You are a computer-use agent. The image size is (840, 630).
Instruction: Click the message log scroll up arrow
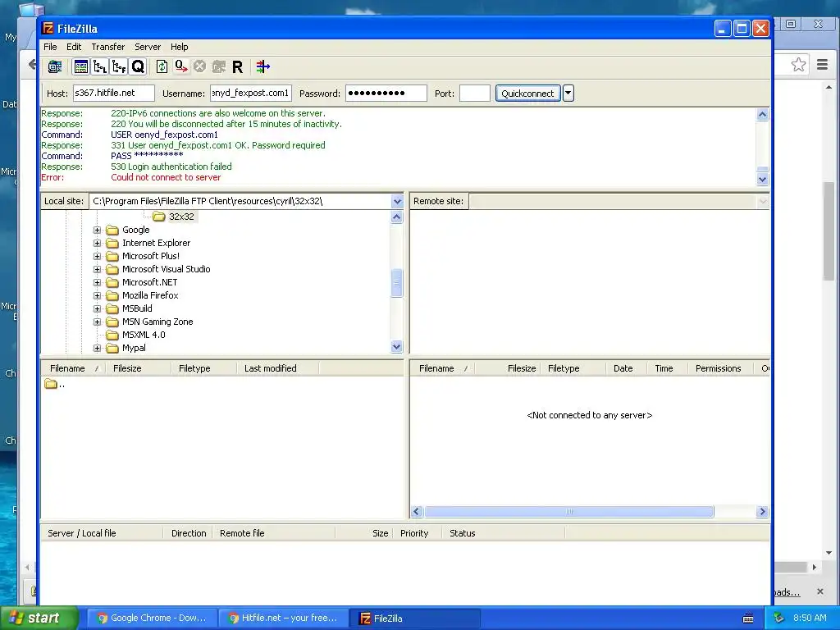click(x=762, y=114)
